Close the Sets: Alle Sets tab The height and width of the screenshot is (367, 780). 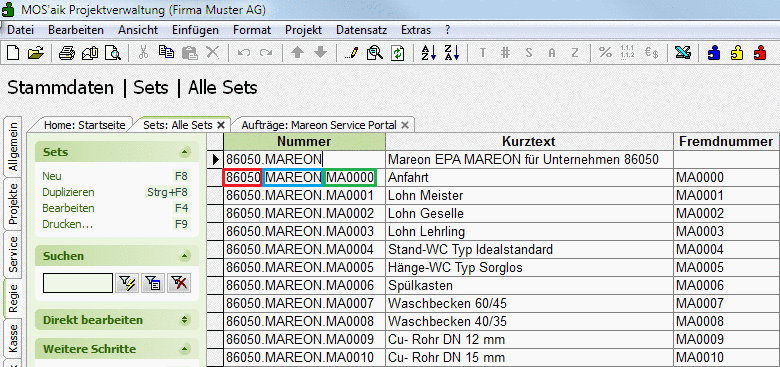[x=221, y=125]
